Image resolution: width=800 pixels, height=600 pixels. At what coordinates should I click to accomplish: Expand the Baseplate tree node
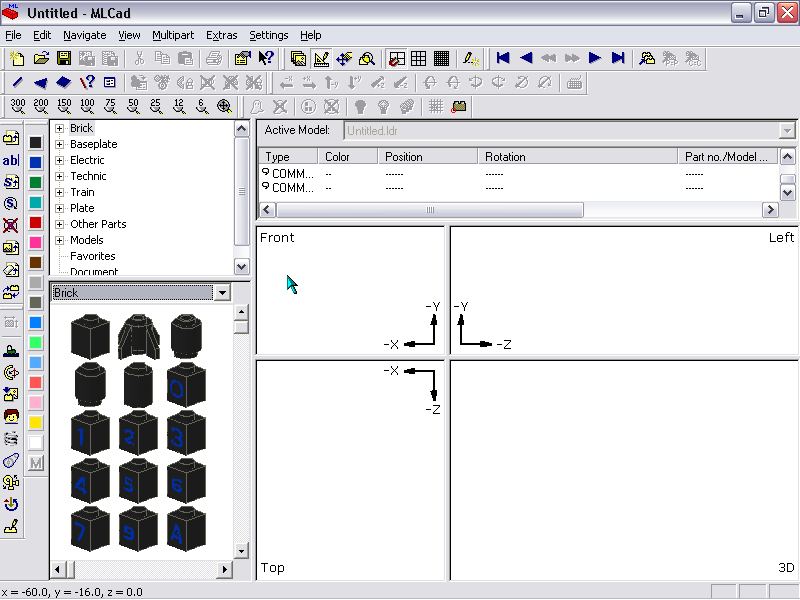tap(59, 144)
